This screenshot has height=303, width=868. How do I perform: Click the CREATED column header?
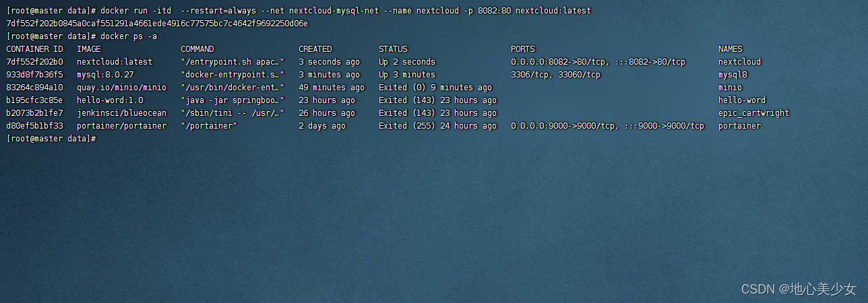coord(315,49)
